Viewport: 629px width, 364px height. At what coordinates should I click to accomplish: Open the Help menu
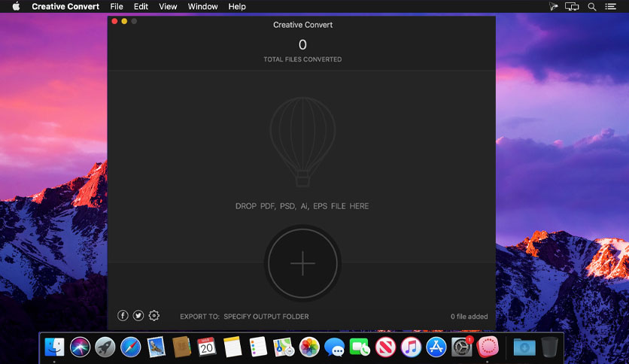click(x=237, y=7)
